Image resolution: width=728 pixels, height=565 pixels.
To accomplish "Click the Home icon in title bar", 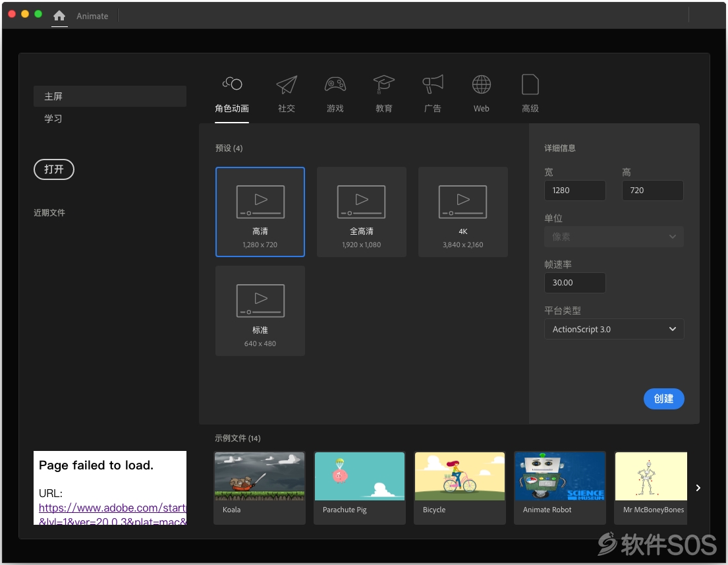I will [59, 16].
